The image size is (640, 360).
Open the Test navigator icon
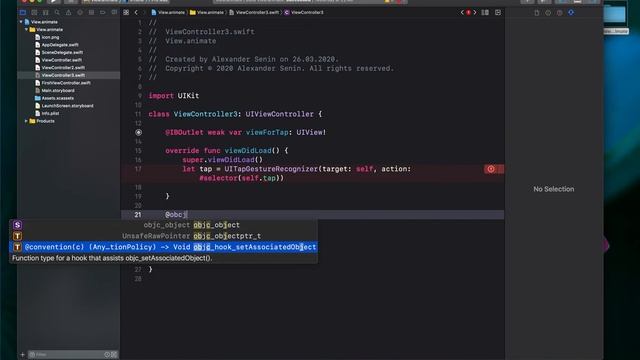pyautogui.click(x=80, y=13)
